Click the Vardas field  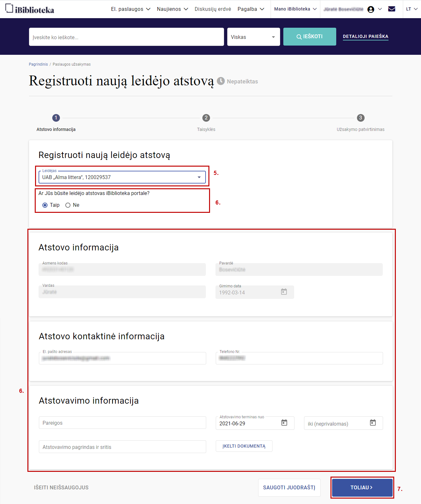122,292
